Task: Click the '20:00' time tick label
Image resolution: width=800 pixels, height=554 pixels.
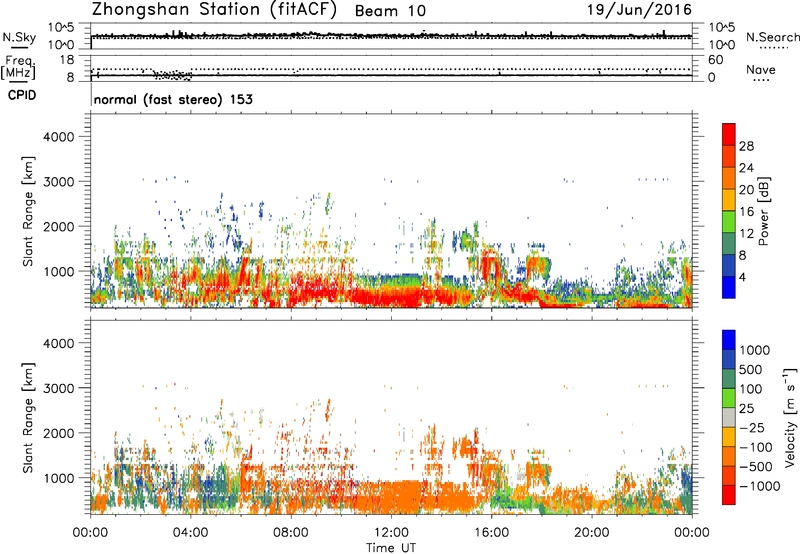Action: tap(591, 533)
